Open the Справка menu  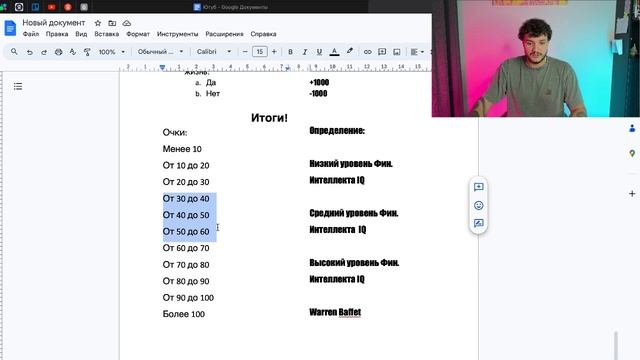coord(263,34)
